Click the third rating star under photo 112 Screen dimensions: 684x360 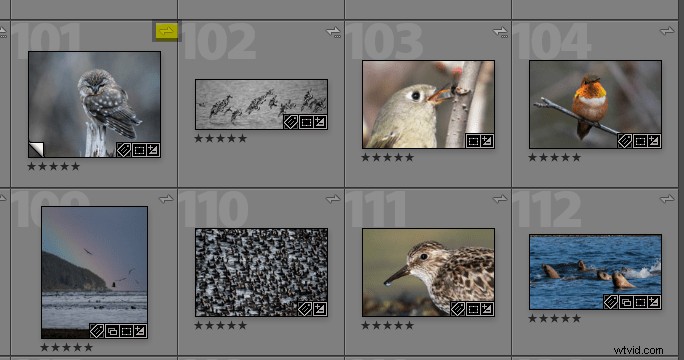[x=554, y=319]
